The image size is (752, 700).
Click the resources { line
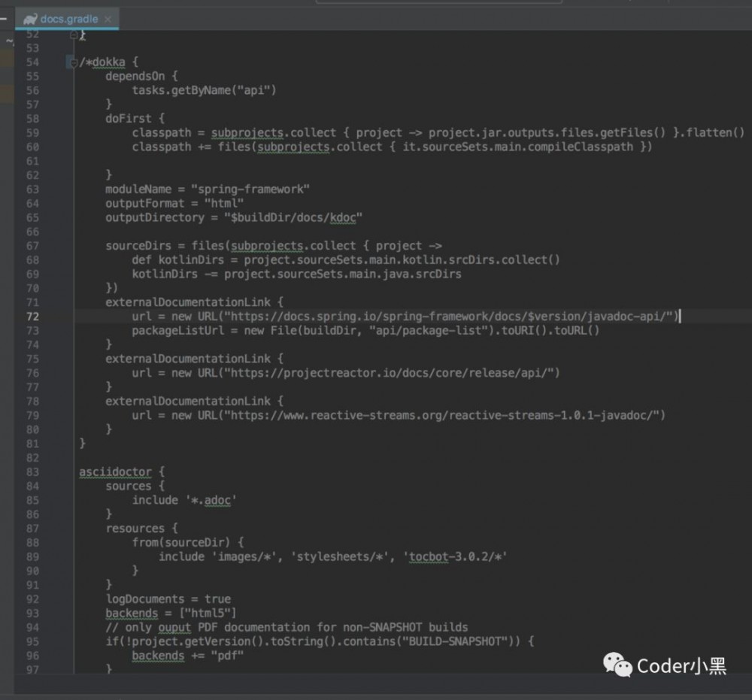[x=141, y=529]
